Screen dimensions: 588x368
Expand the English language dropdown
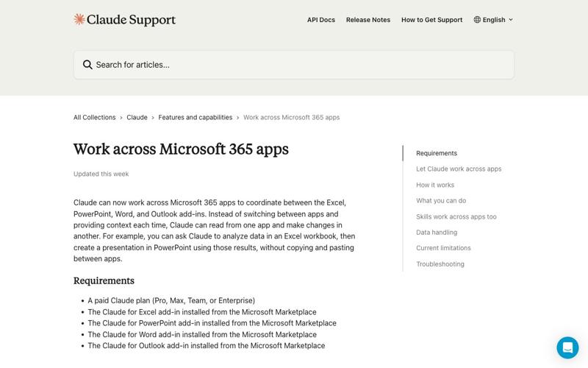tap(493, 20)
